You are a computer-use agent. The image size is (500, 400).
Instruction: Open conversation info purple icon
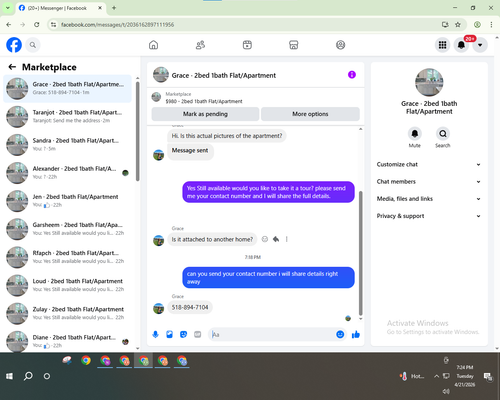tap(352, 75)
